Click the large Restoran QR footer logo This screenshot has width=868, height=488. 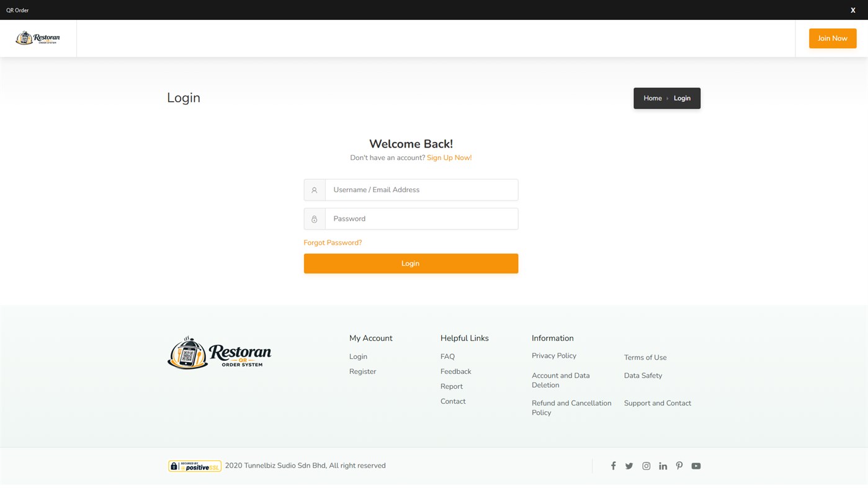point(220,353)
